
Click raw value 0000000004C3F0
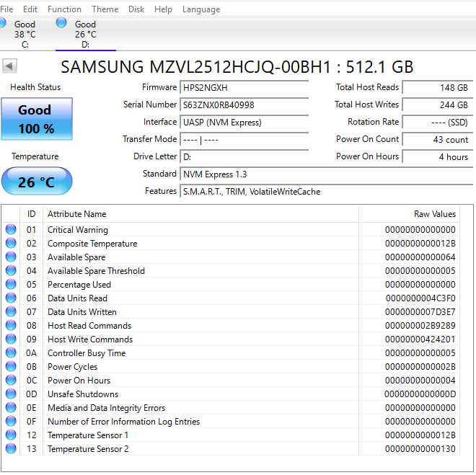[x=420, y=298]
